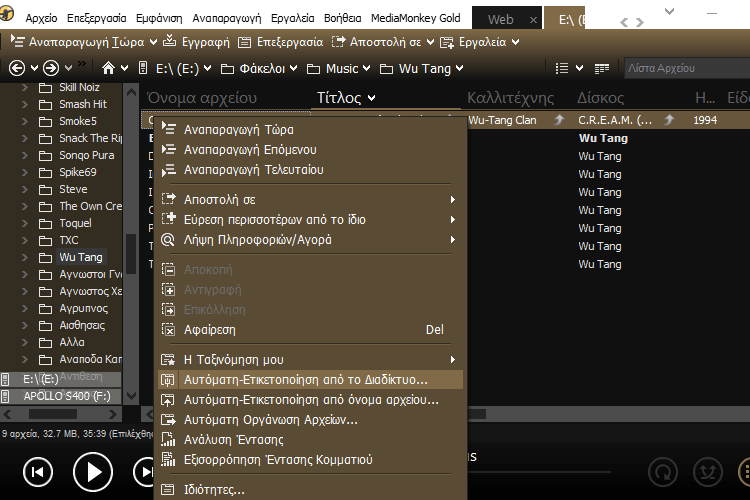Click the Επεξεργασία toolbar button

point(281,42)
